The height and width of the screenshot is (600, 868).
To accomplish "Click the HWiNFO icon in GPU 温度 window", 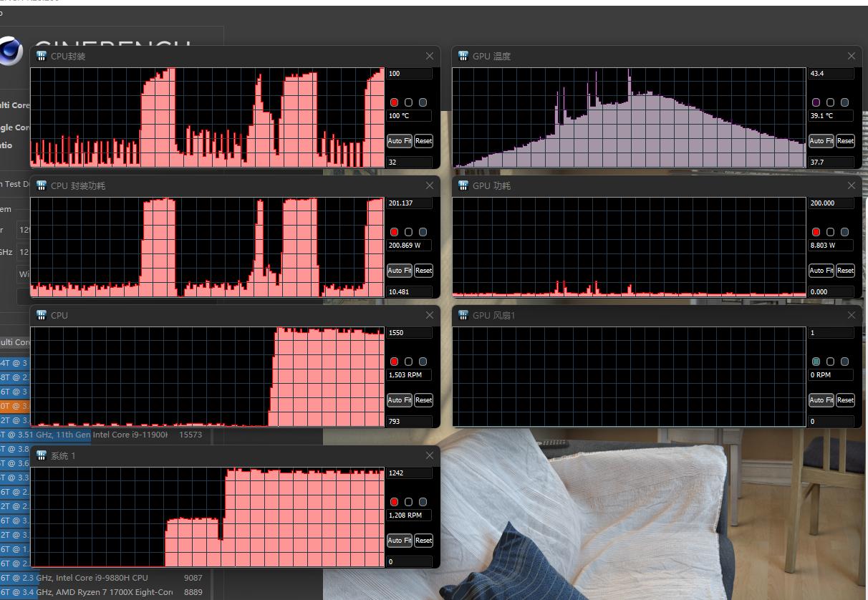I will coord(463,56).
